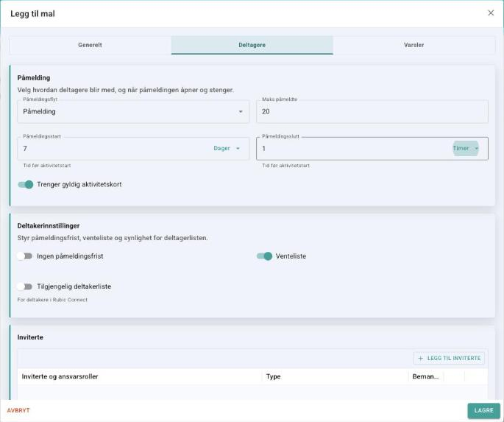Click Legg til inviterte button
Screen dimensions: 504x422
click(449, 358)
